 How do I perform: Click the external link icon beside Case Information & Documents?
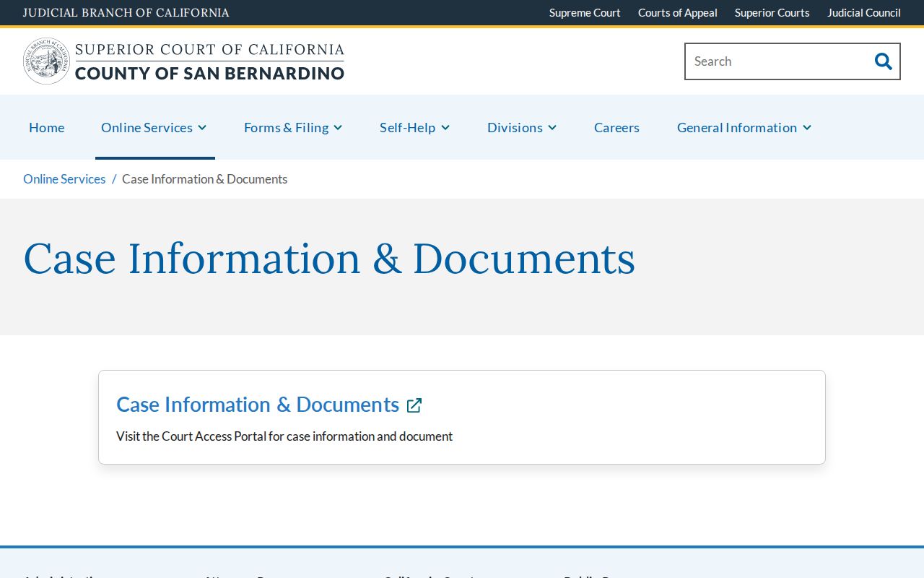click(x=414, y=405)
